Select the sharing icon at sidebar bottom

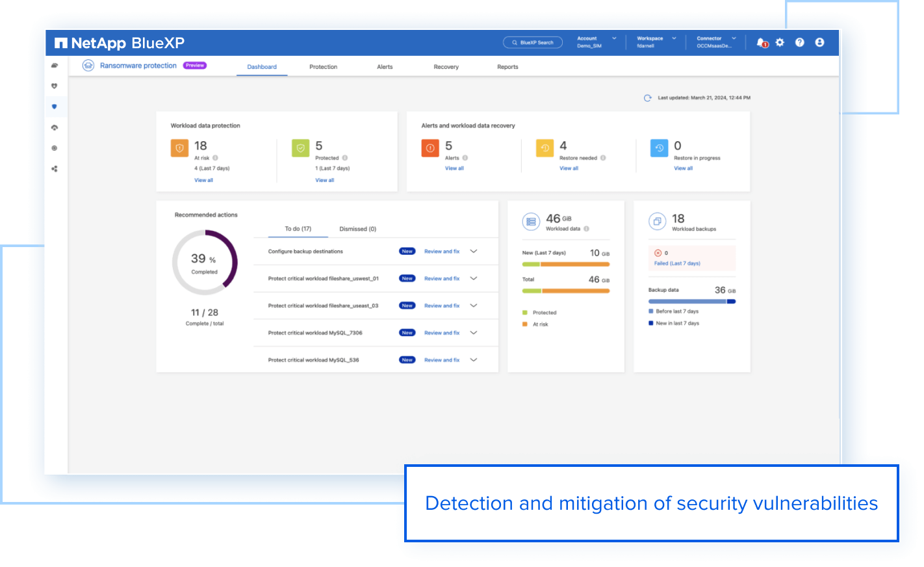(x=55, y=168)
